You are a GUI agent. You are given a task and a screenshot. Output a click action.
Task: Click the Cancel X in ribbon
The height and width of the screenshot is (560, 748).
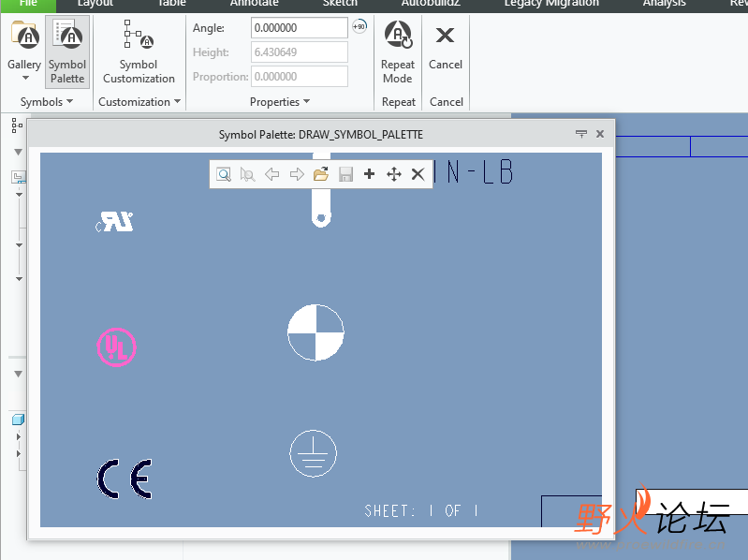click(x=445, y=45)
